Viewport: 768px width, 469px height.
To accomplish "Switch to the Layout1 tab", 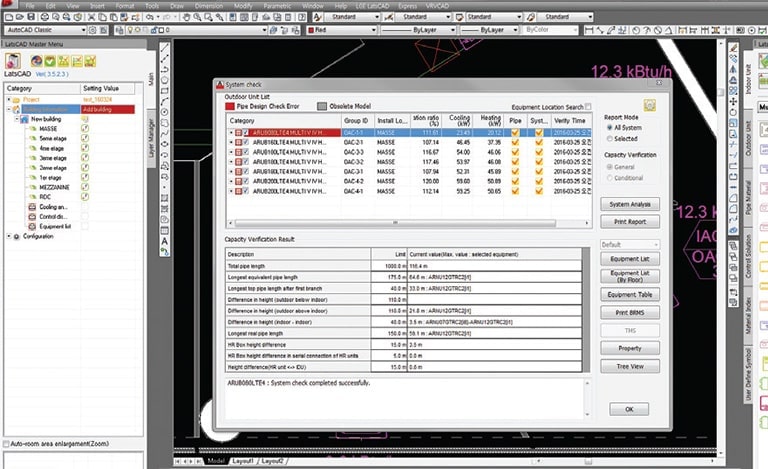I will click(243, 461).
